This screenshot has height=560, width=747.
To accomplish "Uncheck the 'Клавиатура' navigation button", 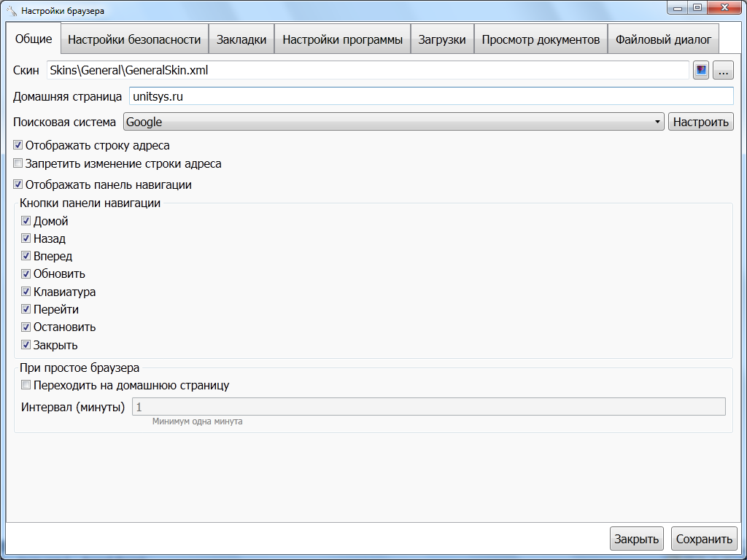I will pos(26,292).
